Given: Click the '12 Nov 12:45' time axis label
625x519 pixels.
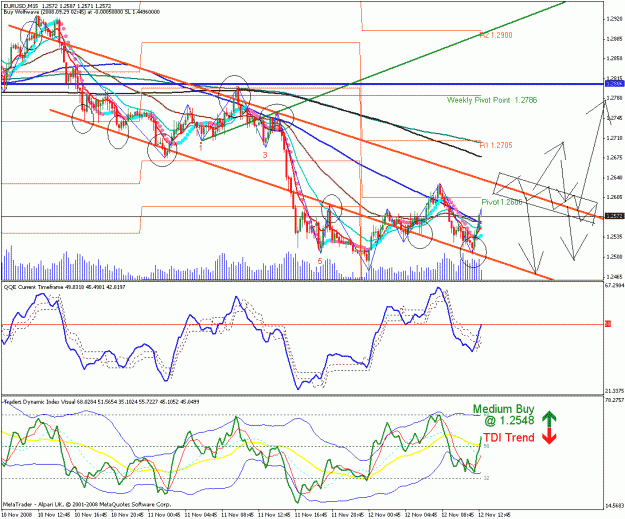Looking at the screenshot, I should pyautogui.click(x=494, y=515).
